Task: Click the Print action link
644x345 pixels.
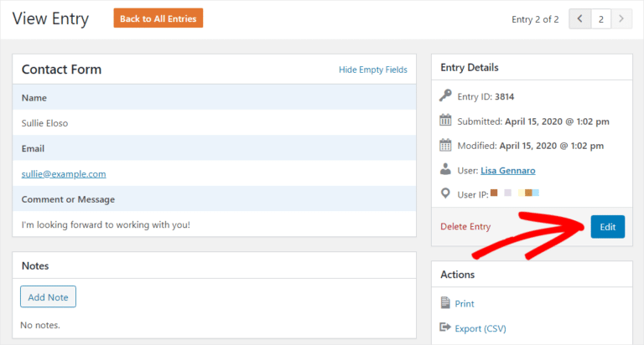Action: tap(465, 304)
